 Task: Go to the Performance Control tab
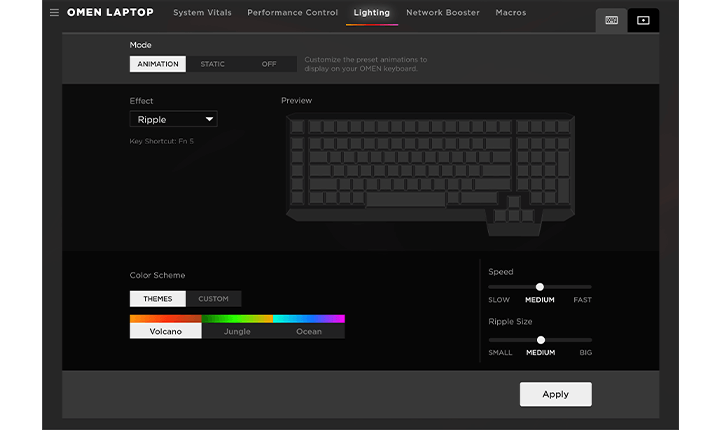(292, 13)
